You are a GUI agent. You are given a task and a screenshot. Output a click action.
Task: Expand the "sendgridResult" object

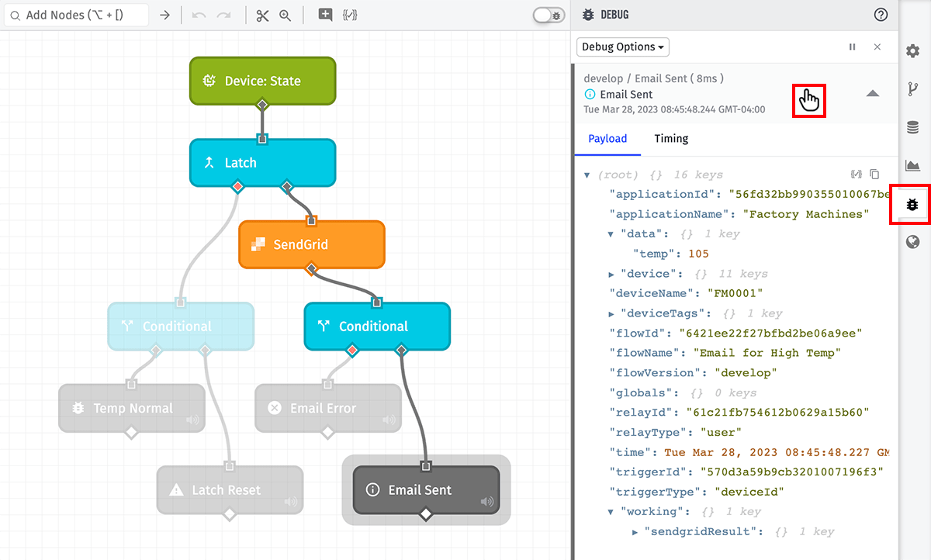636,532
